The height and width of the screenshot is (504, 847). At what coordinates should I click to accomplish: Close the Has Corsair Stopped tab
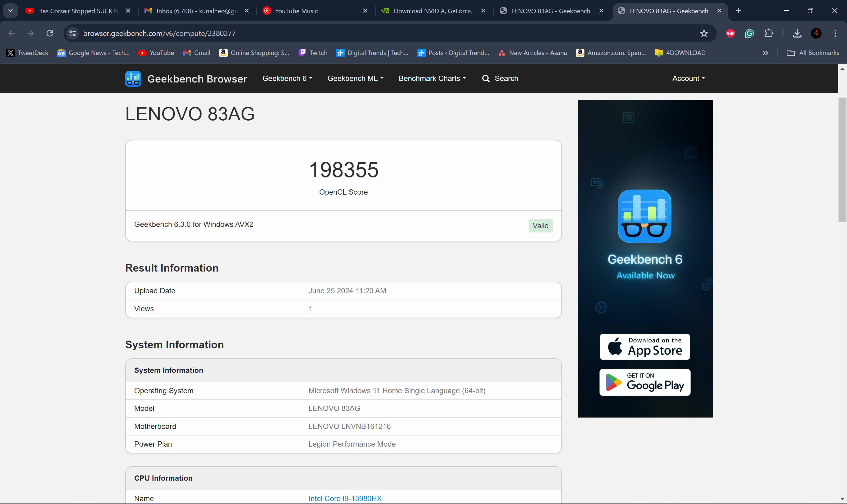[128, 11]
